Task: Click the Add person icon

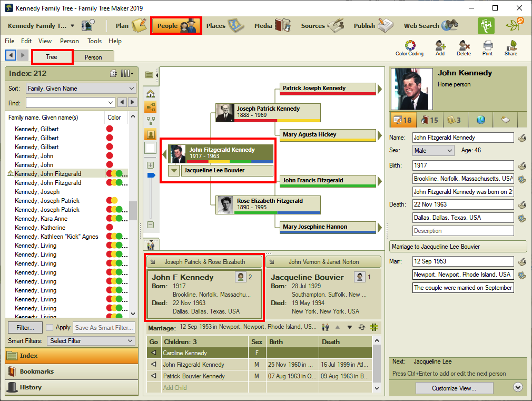Action: 440,48
